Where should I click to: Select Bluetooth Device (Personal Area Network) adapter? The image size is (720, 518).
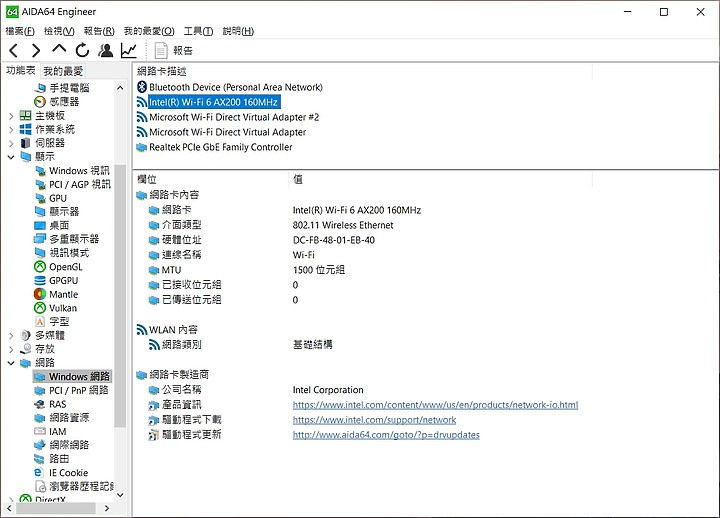[x=236, y=87]
